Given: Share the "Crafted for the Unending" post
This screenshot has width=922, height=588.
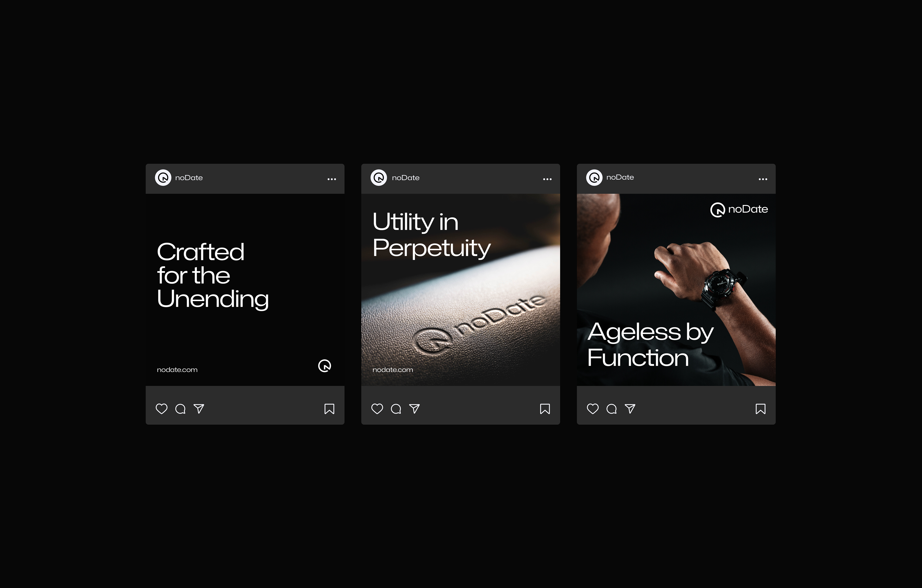Looking at the screenshot, I should pyautogui.click(x=199, y=409).
